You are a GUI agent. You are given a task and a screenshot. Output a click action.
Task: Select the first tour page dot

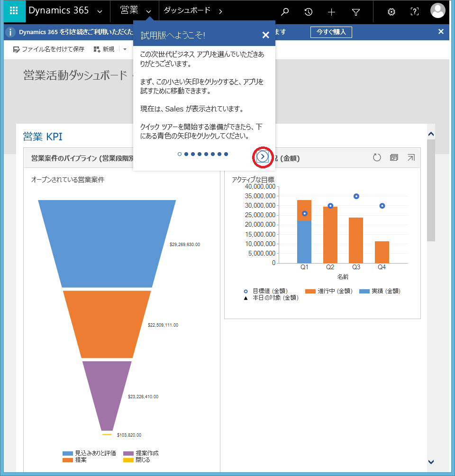tap(180, 154)
